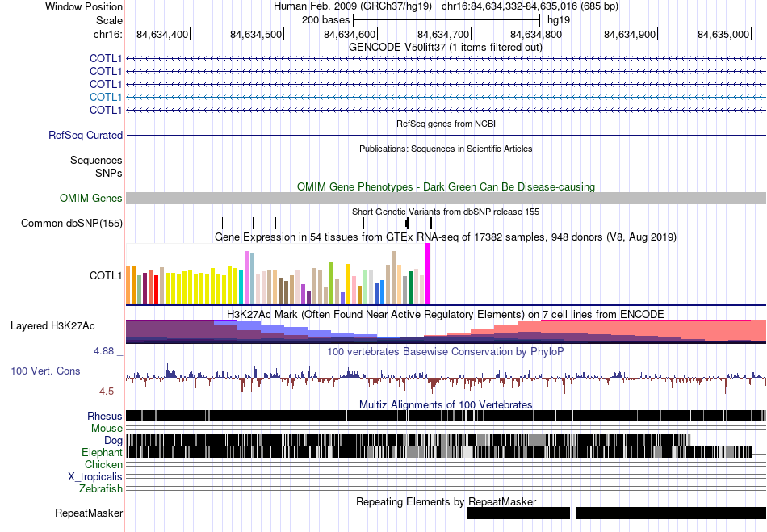Click the Layered H3K27Ac track label
The image size is (767, 532).
coord(52,326)
